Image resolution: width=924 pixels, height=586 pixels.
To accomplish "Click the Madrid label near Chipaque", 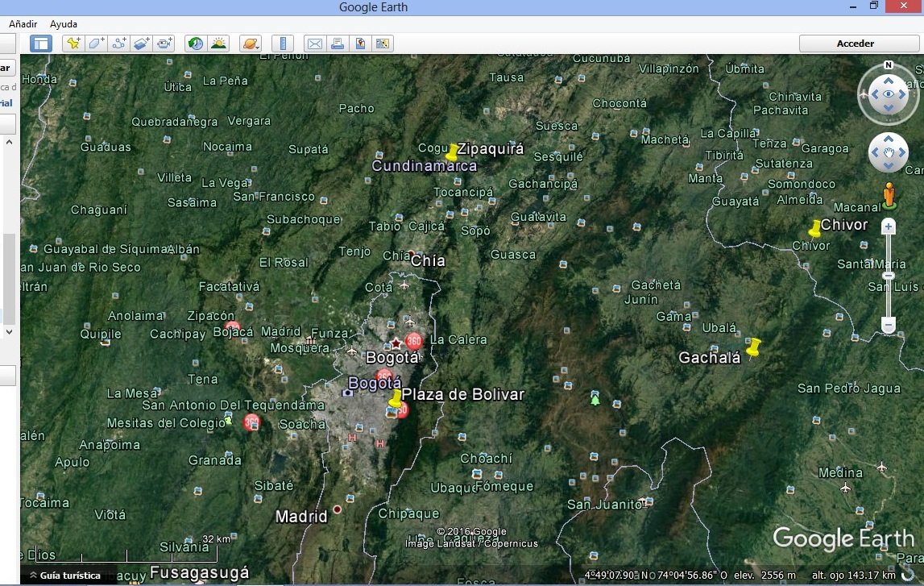I will [301, 517].
